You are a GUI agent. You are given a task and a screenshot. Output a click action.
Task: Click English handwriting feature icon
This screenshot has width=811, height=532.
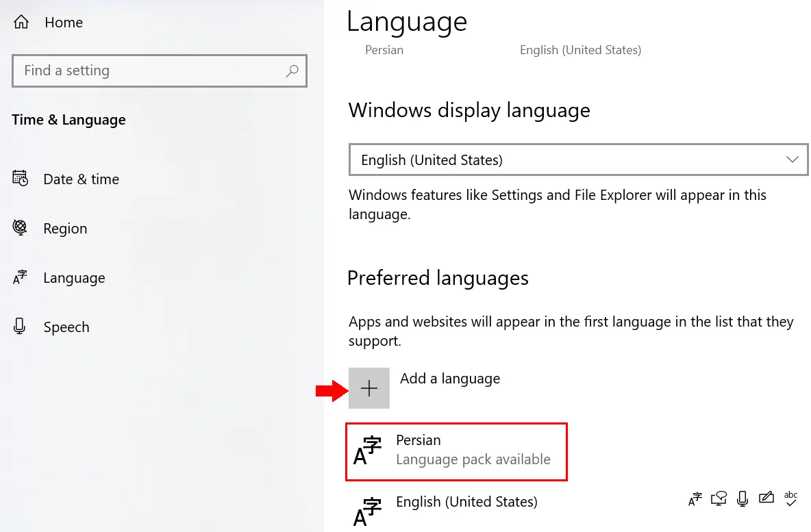[x=766, y=498]
